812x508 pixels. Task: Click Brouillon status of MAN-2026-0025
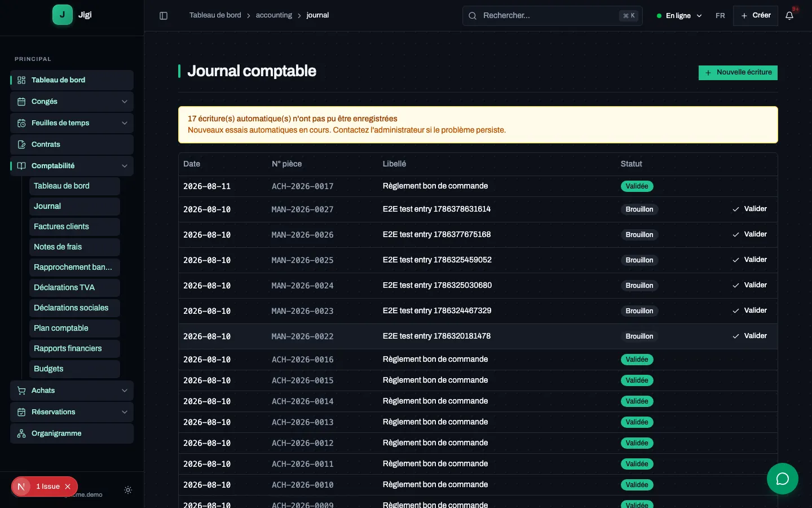pyautogui.click(x=639, y=260)
